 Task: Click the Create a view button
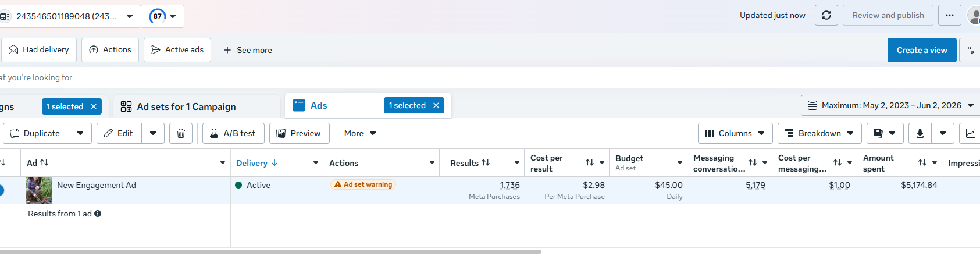pyautogui.click(x=922, y=50)
